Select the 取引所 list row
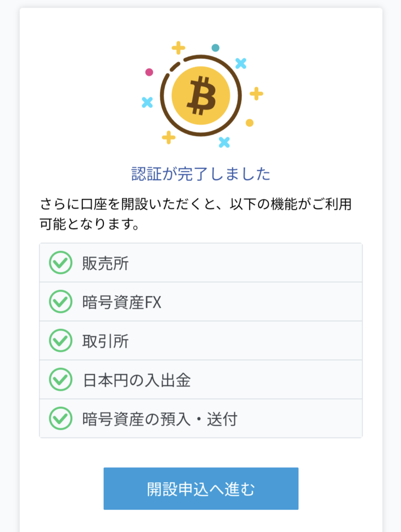This screenshot has height=532, width=401. click(x=201, y=341)
